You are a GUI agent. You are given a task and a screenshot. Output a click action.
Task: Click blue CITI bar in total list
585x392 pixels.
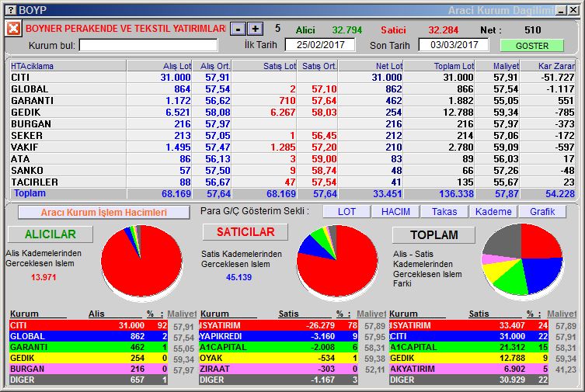[468, 336]
